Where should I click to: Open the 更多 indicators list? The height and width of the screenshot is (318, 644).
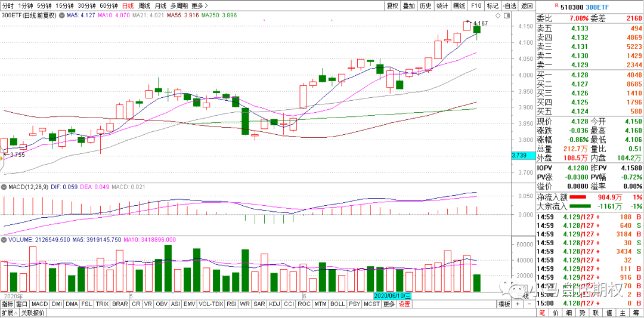(389, 304)
